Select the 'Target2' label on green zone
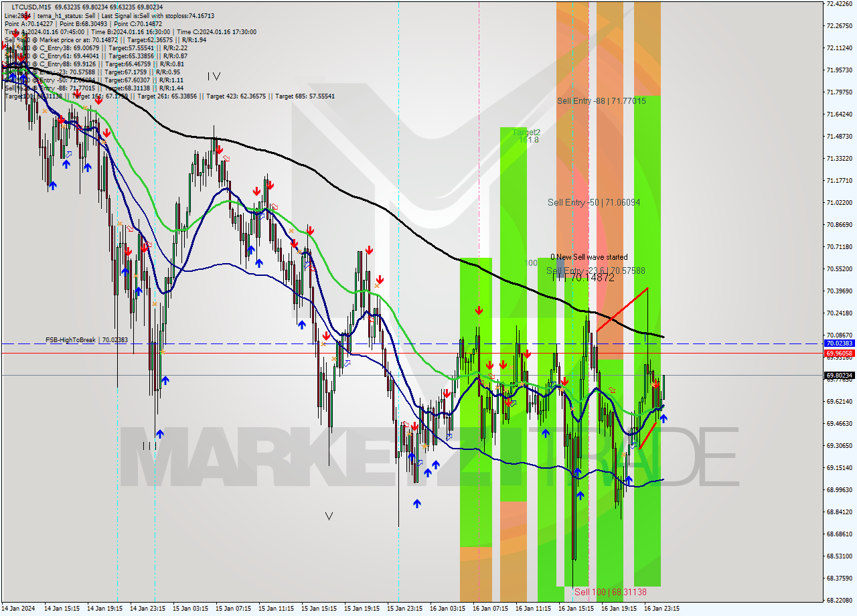This screenshot has height=616, width=857. [x=526, y=133]
